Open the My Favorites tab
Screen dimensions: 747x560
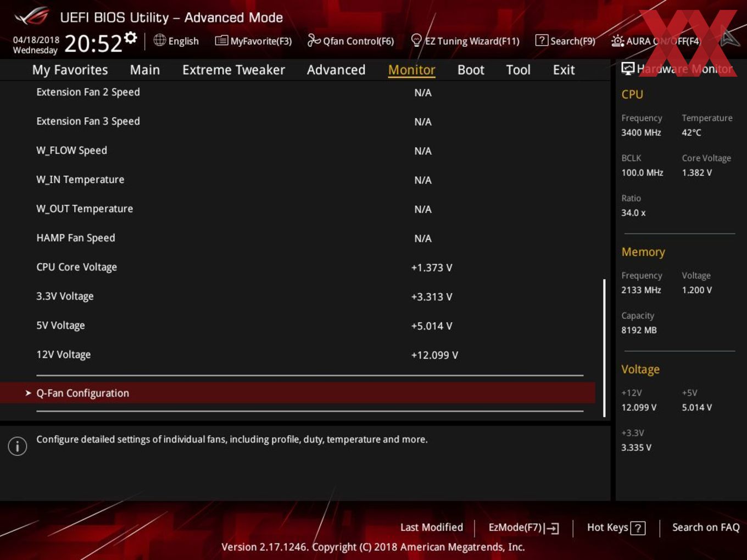point(70,70)
